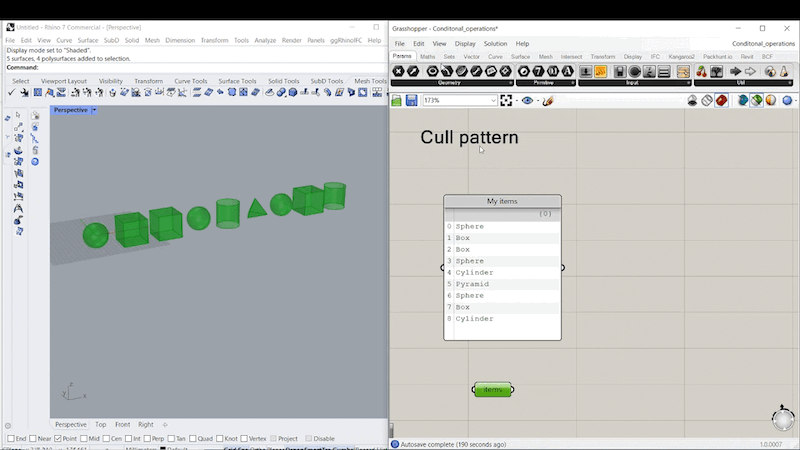Switch to the Front viewport tab
800x450 pixels.
click(x=122, y=424)
